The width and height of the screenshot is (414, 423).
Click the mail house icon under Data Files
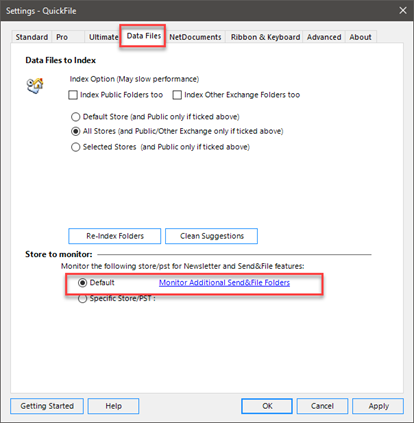35,86
